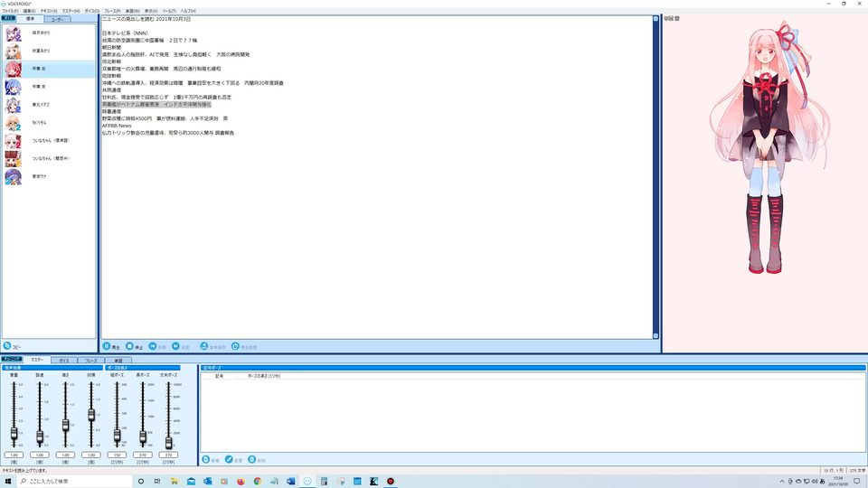This screenshot has height=488, width=868.
Task: Select the 紲星あかり voice preset
Action: click(49, 51)
